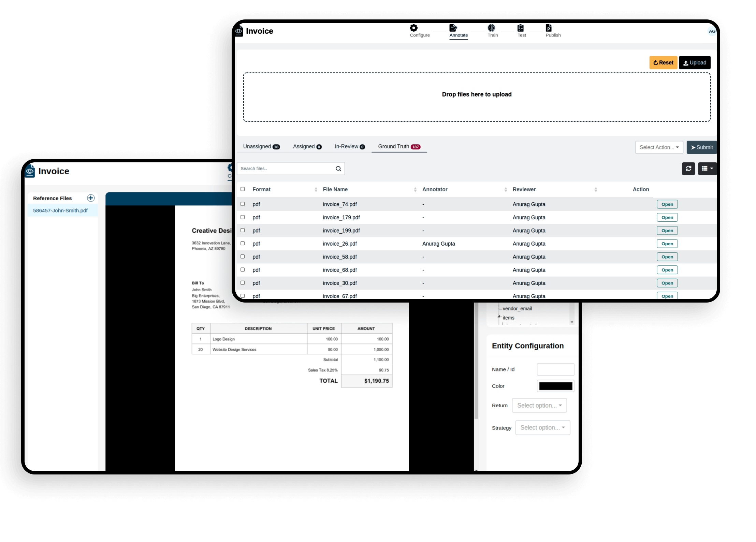The height and width of the screenshot is (542, 756).
Task: Sort by Reviewer column
Action: 596,190
